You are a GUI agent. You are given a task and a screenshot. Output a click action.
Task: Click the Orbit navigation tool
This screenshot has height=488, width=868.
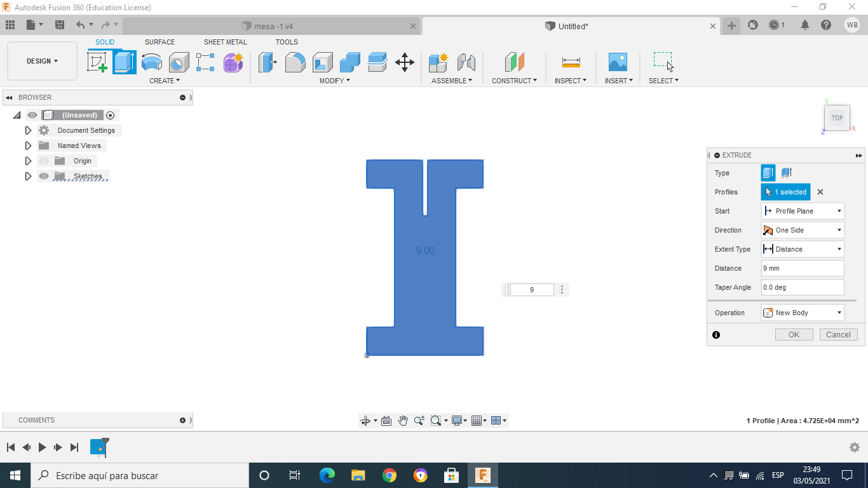point(365,421)
